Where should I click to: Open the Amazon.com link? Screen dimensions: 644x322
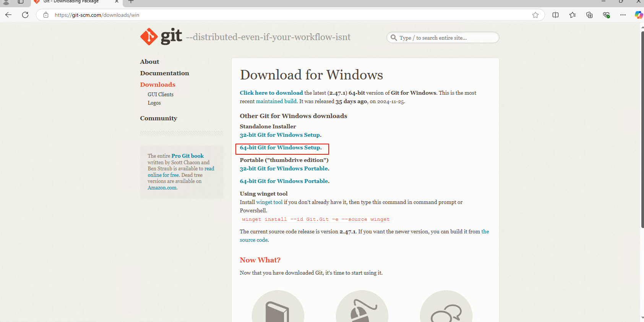[x=162, y=188]
